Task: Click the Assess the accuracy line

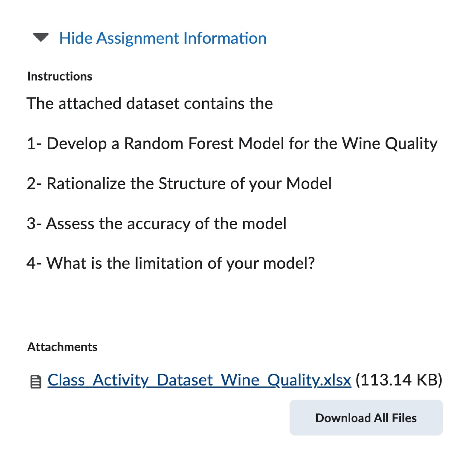Action: click(x=156, y=224)
